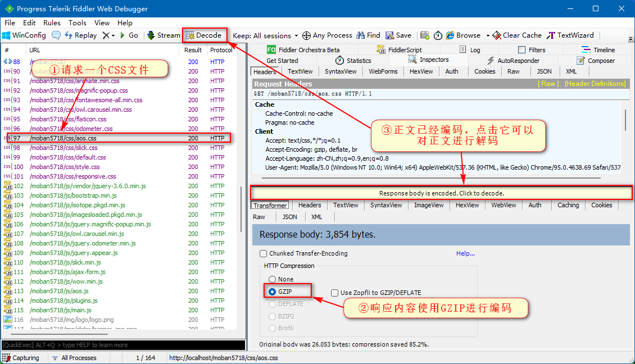Click Any Process target picker
This screenshot has width=635, height=364.
[x=327, y=35]
